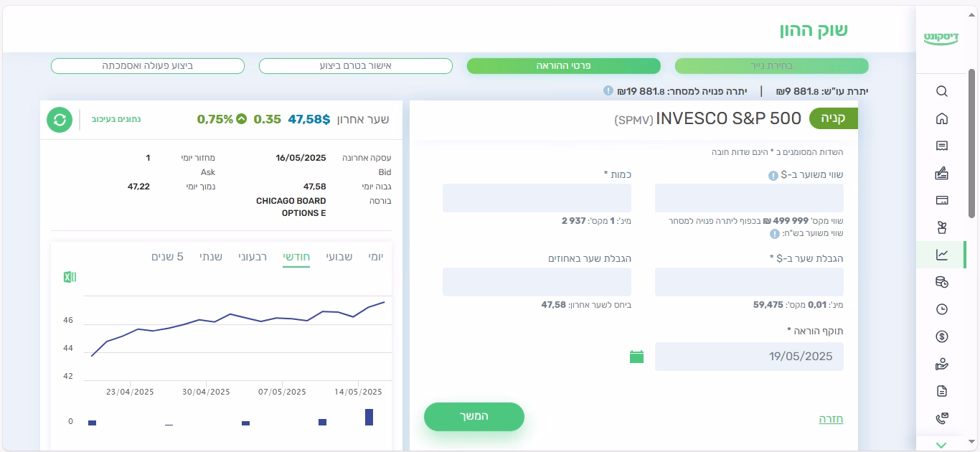Click the נתונים בעיכוב delayed data label
This screenshot has width=980, height=452.
tap(116, 119)
